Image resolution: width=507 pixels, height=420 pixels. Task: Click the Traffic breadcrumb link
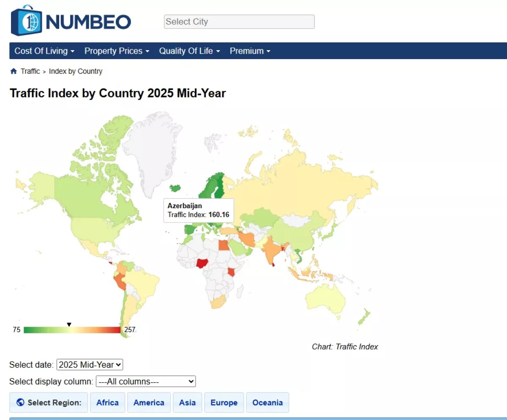pos(30,71)
